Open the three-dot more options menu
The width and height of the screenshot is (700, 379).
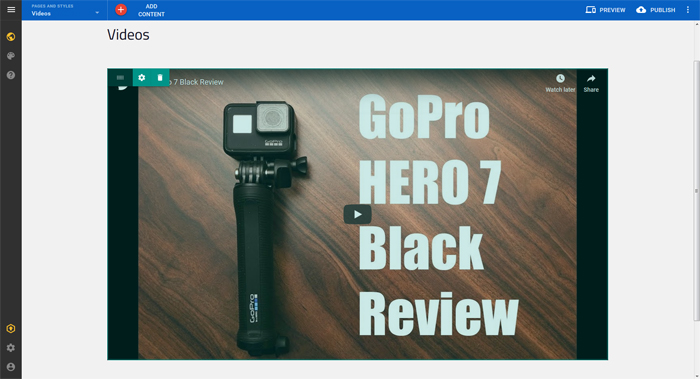(x=688, y=10)
